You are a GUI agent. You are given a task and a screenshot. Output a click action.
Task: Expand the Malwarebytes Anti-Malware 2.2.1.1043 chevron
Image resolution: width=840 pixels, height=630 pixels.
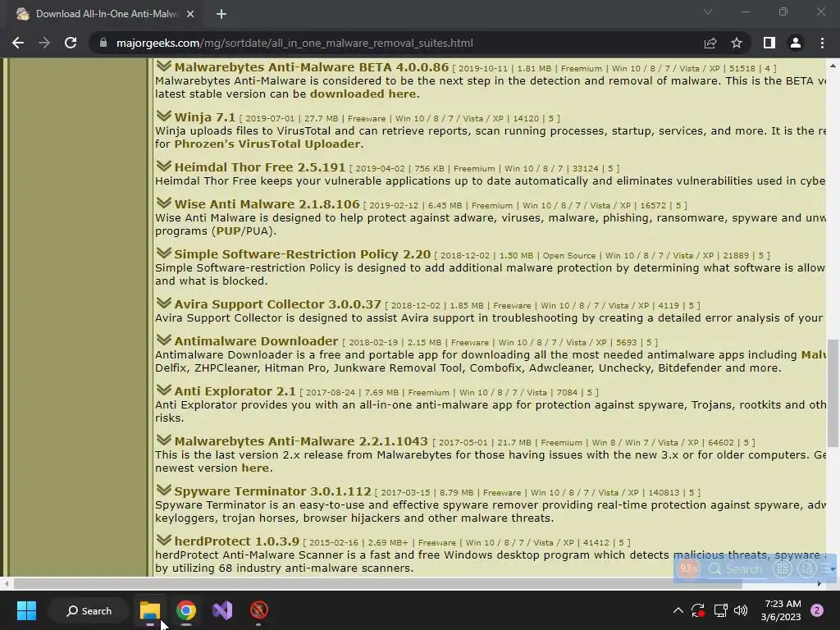point(164,441)
